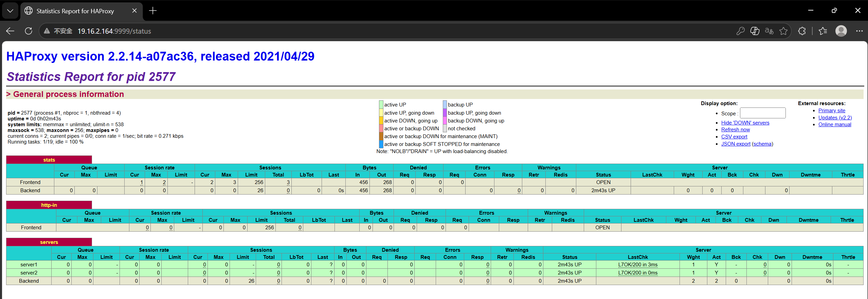
Task: Click the L7OK/200 in 3ms check result
Action: tap(638, 265)
